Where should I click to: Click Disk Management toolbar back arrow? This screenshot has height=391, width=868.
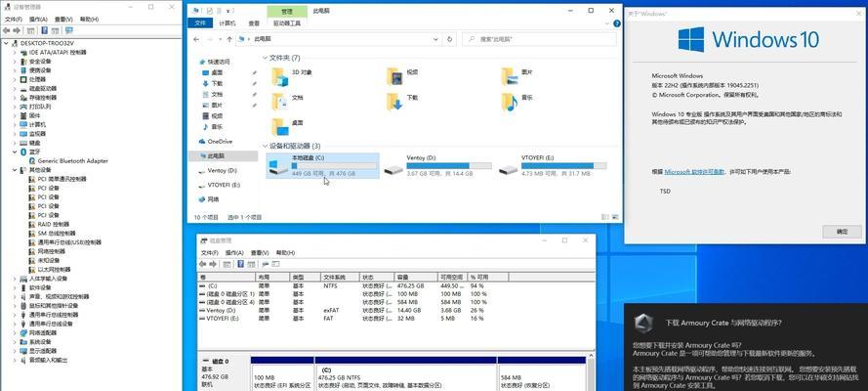point(203,264)
